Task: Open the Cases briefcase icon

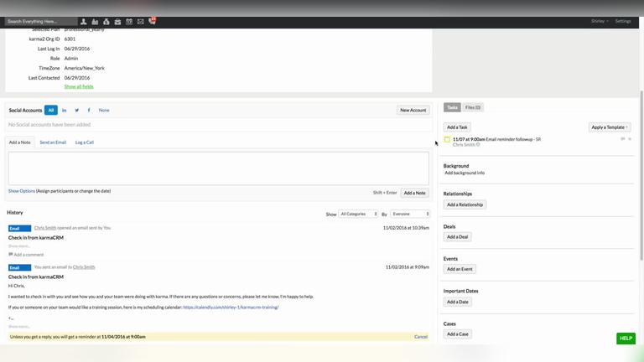Action: (118, 21)
